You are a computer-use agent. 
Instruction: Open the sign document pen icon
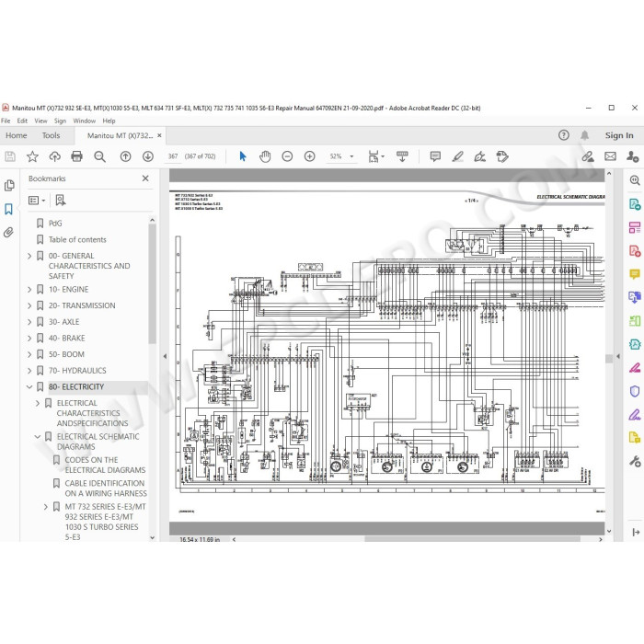tap(479, 156)
